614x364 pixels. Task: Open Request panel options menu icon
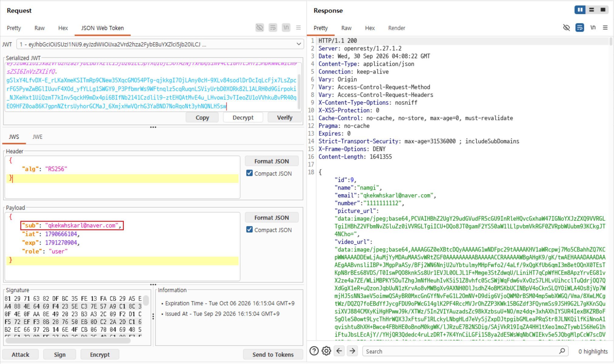pyautogui.click(x=299, y=28)
